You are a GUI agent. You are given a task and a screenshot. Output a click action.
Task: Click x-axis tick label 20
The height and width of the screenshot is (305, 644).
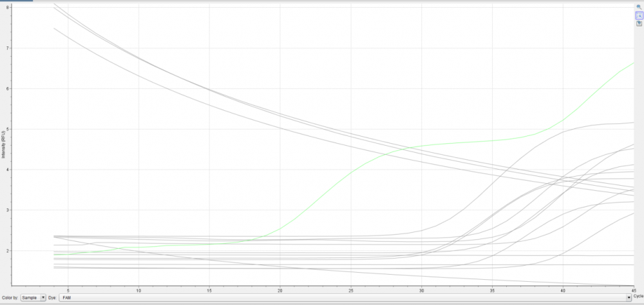pos(280,290)
